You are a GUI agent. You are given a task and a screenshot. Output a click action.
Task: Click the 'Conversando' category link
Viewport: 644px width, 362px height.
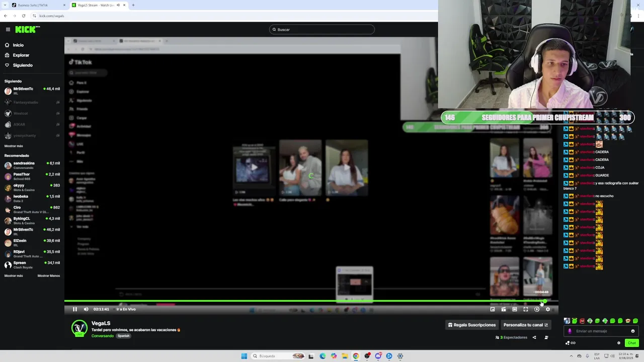pos(103,336)
